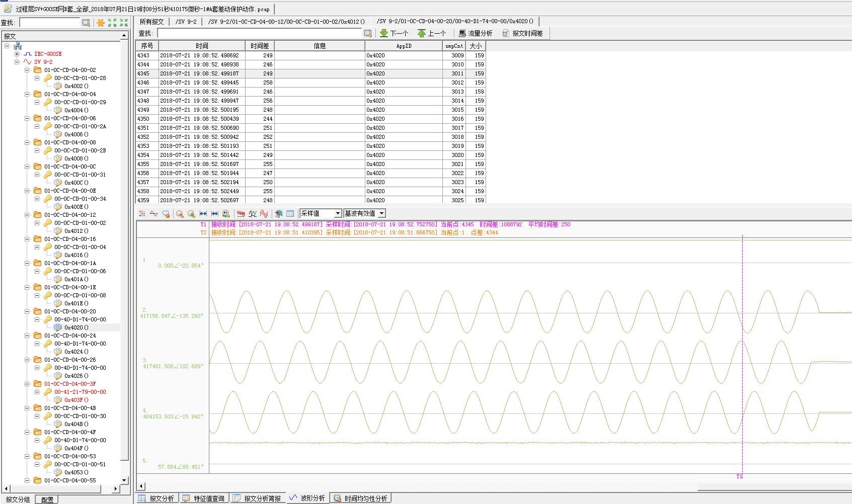
Task: Select table row with smpCnt 3024
Action: click(311, 191)
